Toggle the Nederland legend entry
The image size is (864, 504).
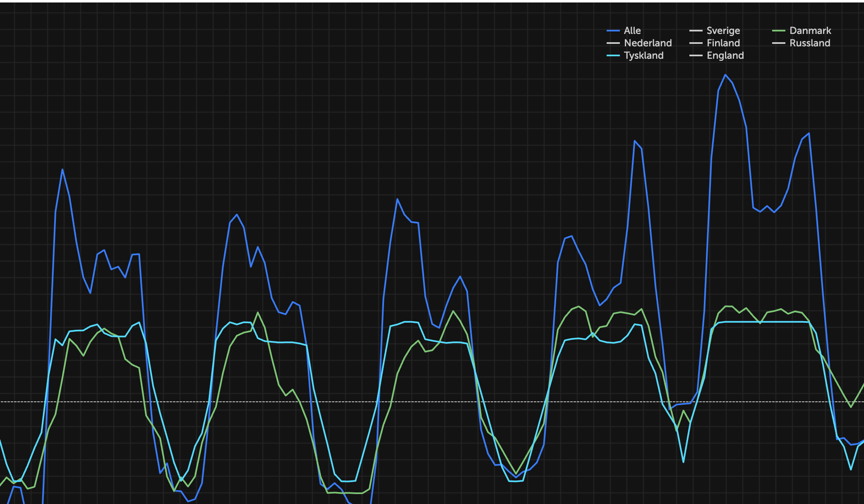click(639, 43)
